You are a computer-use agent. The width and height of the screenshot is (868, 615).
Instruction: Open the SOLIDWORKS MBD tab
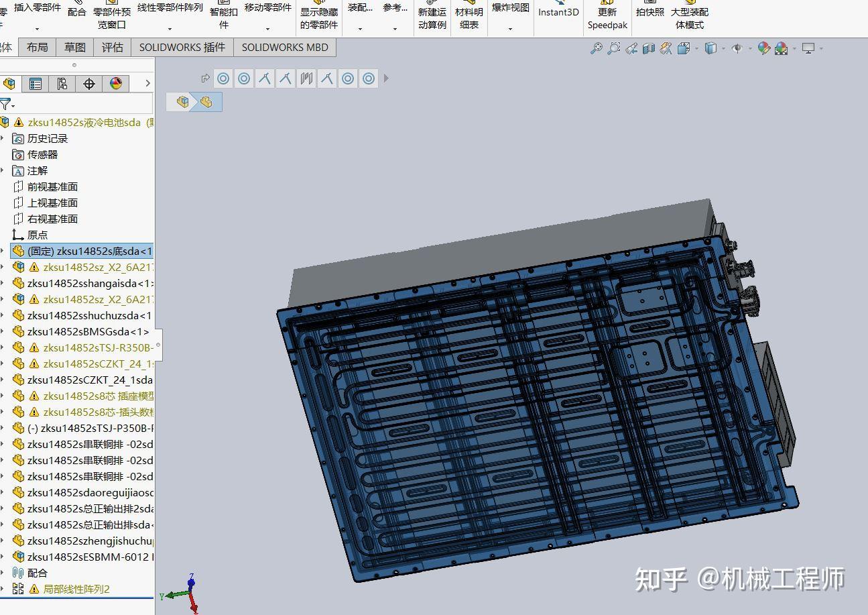click(286, 47)
